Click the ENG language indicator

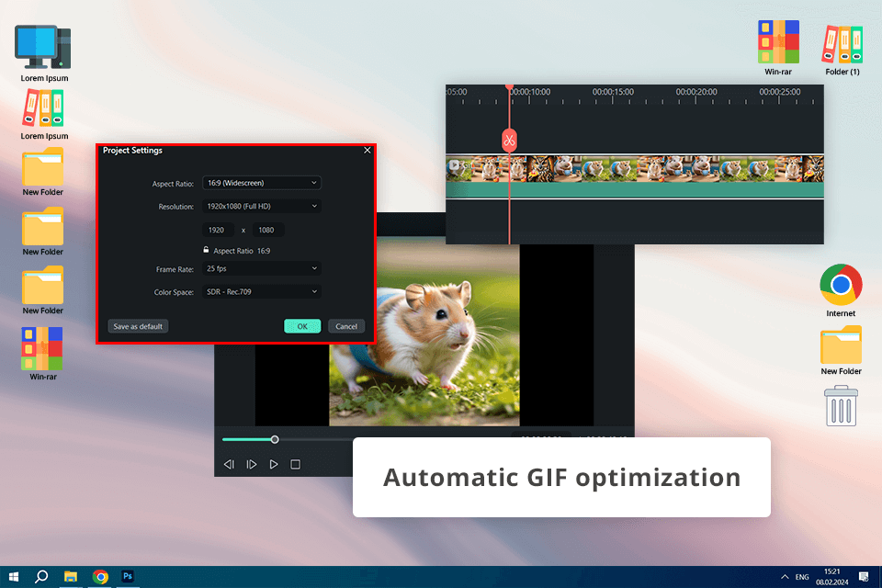pyautogui.click(x=802, y=577)
